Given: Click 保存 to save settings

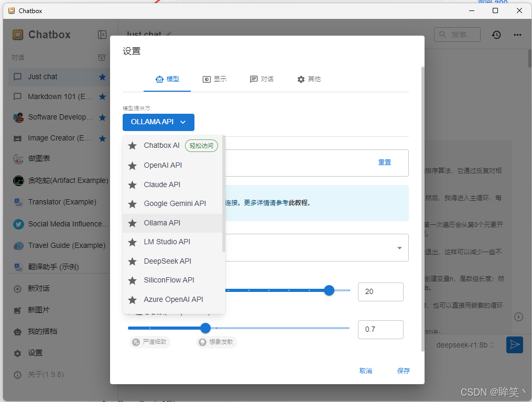Looking at the screenshot, I should point(404,371).
